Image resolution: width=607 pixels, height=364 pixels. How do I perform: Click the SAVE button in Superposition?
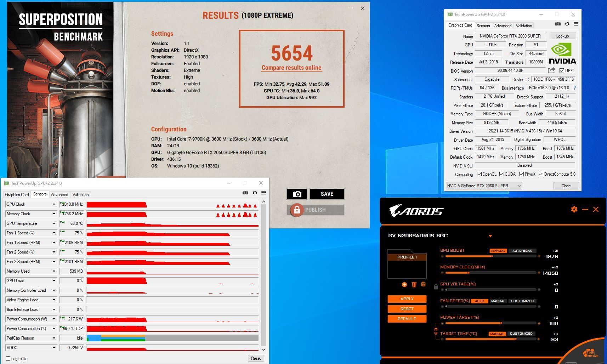327,194
